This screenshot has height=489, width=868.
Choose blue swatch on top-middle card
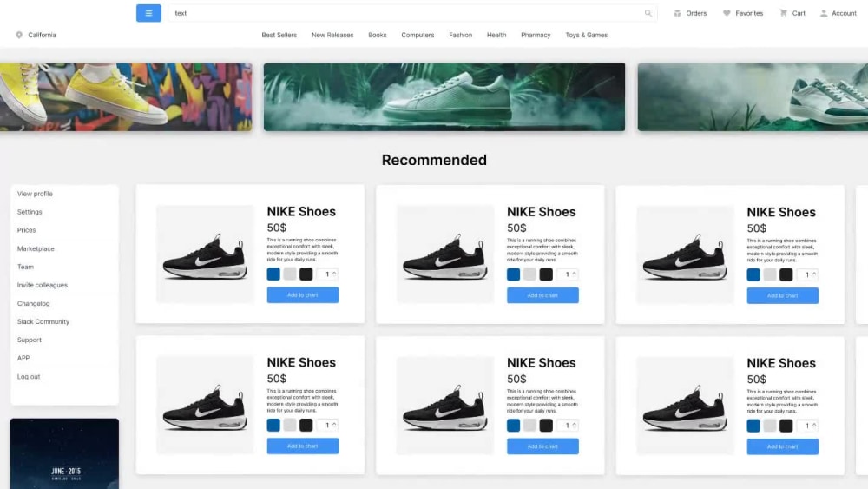click(513, 274)
